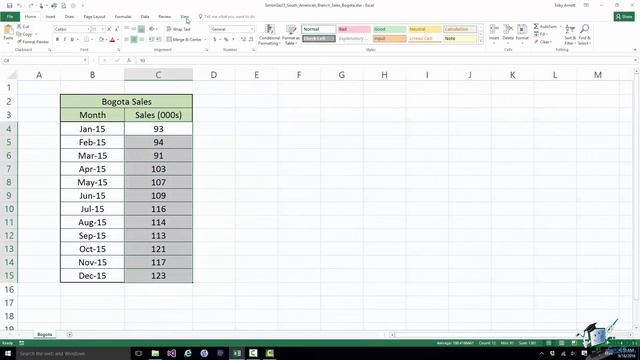Expand the cell styles gallery
The width and height of the screenshot is (640, 360).
tap(480, 41)
